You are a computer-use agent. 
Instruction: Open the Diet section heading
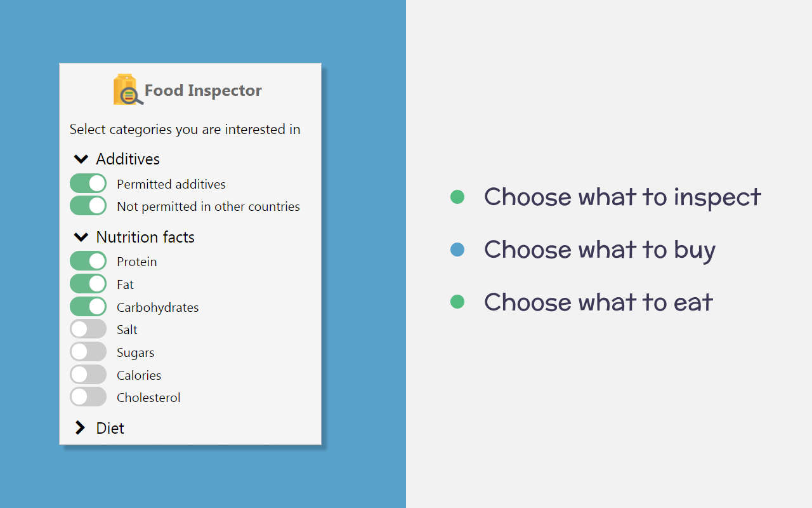[x=110, y=428]
